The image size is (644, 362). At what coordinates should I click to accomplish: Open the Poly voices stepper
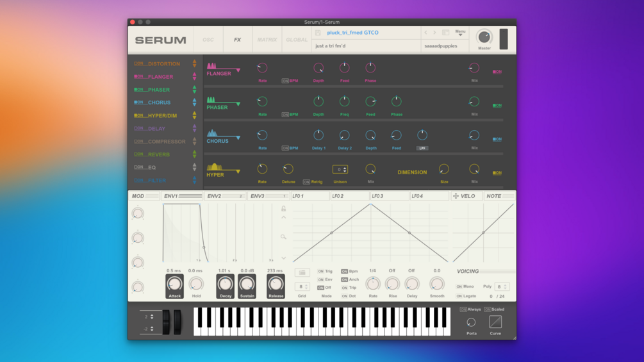502,287
